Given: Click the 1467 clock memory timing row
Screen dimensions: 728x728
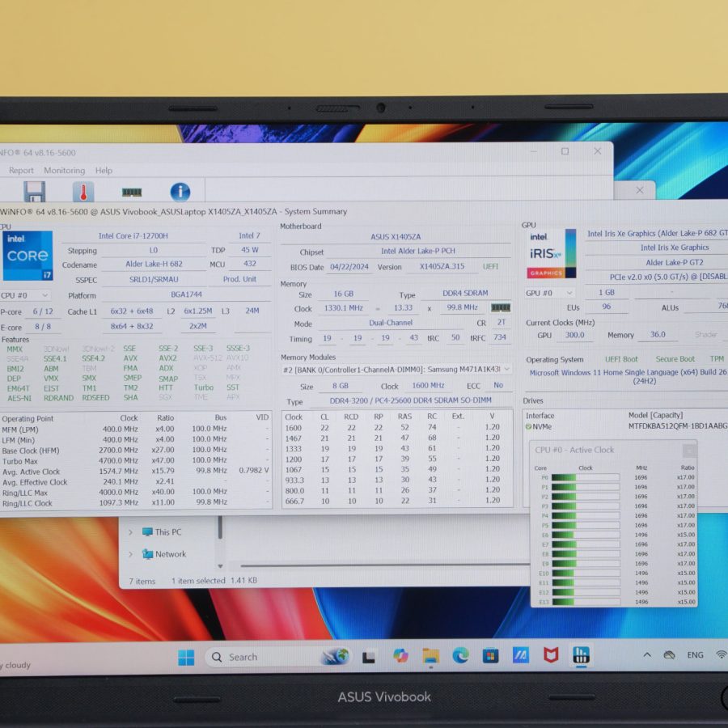Looking at the screenshot, I should [x=397, y=438].
